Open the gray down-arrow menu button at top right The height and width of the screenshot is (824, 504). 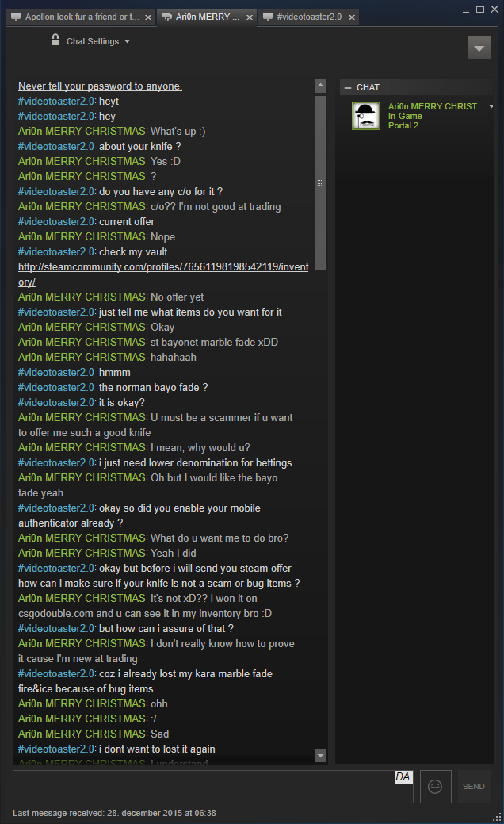[479, 48]
